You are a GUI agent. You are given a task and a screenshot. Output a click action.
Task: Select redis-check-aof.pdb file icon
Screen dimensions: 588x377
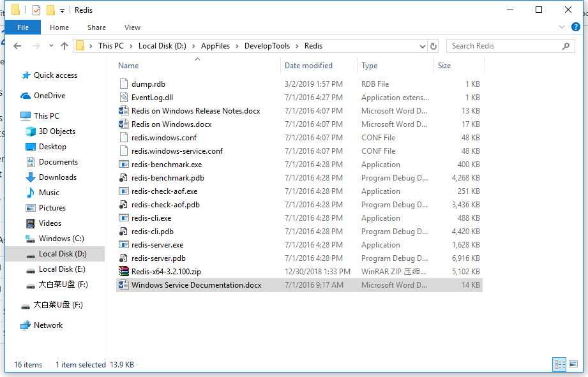(123, 205)
